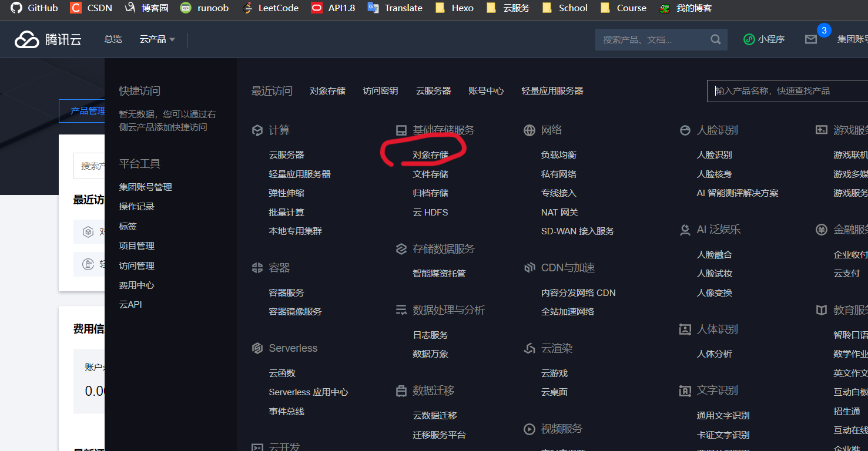This screenshot has width=868, height=451.
Task: Open the CSDN bookmark
Action: (x=91, y=8)
